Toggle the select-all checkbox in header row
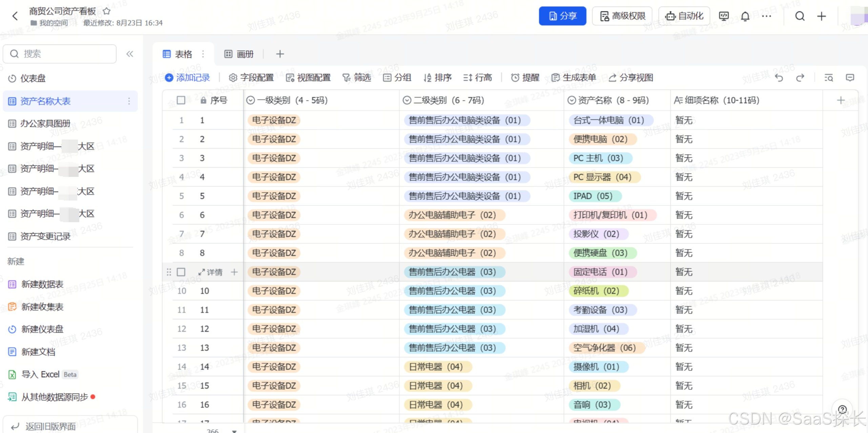This screenshot has height=433, width=868. [181, 100]
